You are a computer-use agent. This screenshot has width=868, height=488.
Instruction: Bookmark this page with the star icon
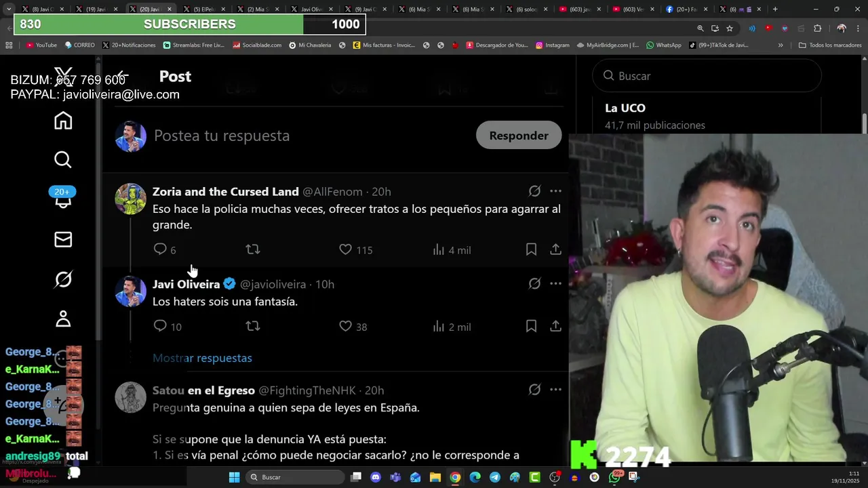(730, 28)
